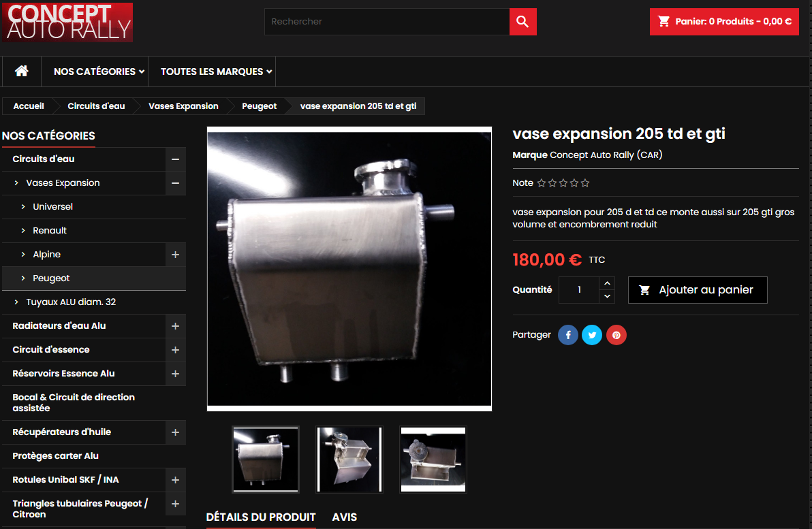
Task: Click Ajouter au panier button
Action: point(698,290)
